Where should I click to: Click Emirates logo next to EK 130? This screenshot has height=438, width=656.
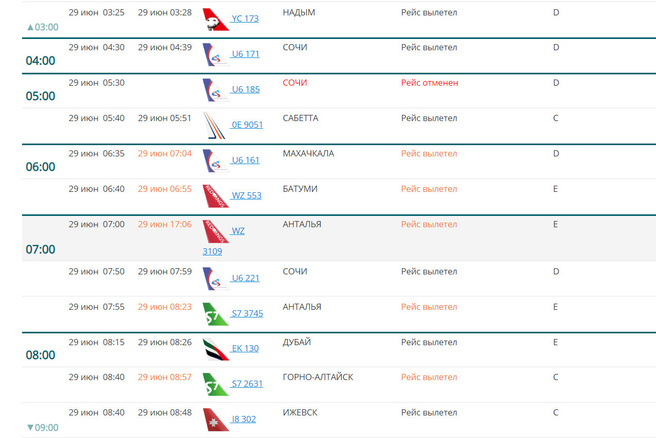(215, 349)
